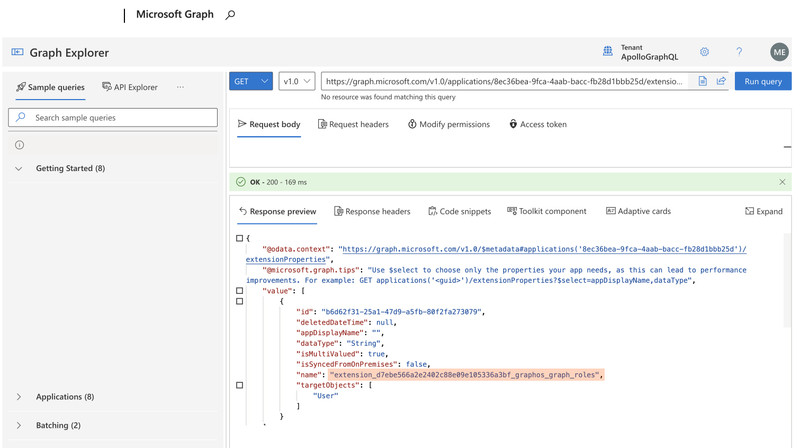Open the GET method dropdown
This screenshot has height=448, width=800.
(251, 81)
